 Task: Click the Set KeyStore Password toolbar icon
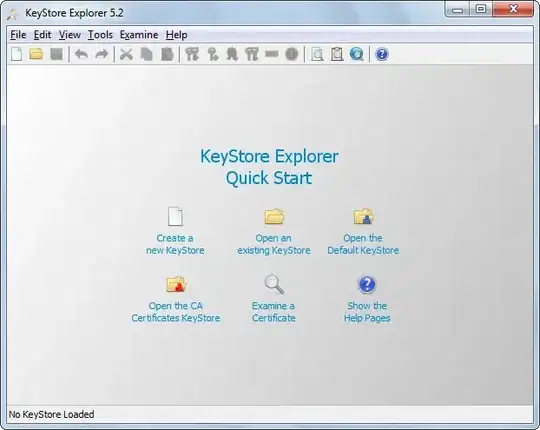tap(272, 54)
